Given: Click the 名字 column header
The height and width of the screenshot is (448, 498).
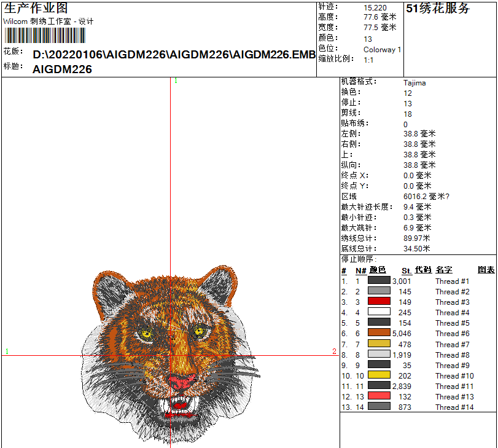Looking at the screenshot, I should coord(444,270).
